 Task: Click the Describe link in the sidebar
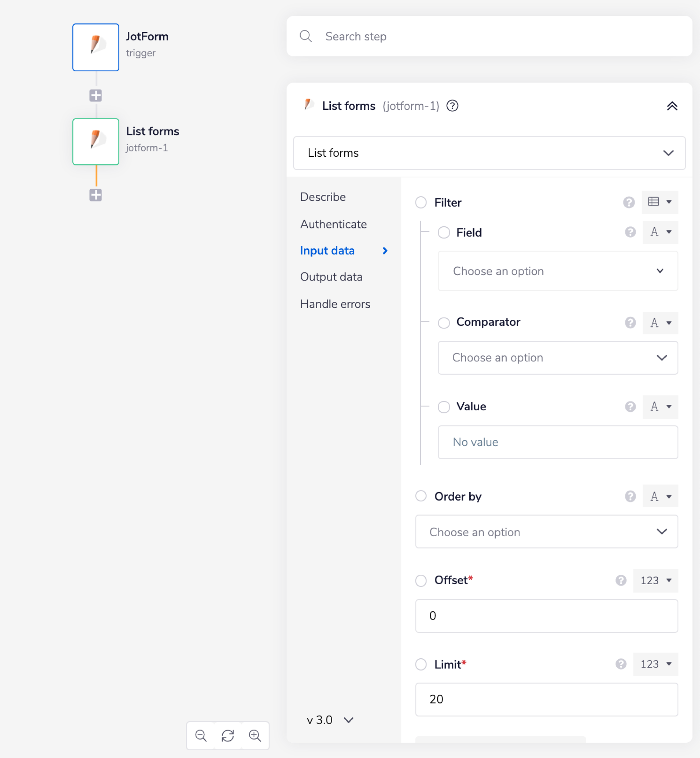tap(323, 197)
